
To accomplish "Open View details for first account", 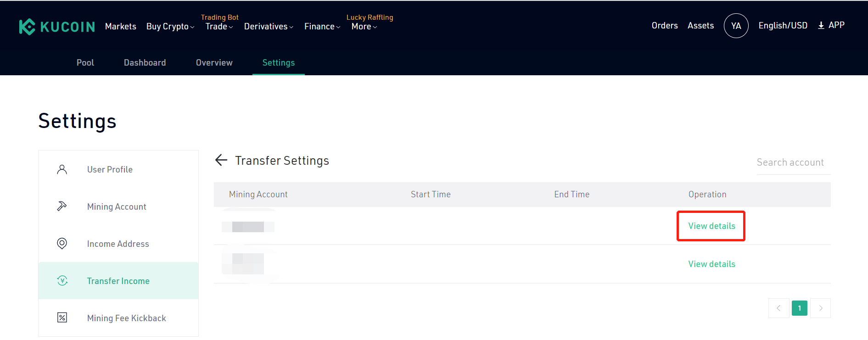I will coord(711,226).
